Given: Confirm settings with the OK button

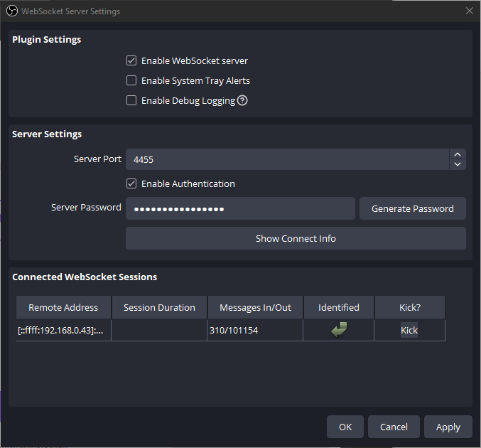Looking at the screenshot, I should click(345, 427).
